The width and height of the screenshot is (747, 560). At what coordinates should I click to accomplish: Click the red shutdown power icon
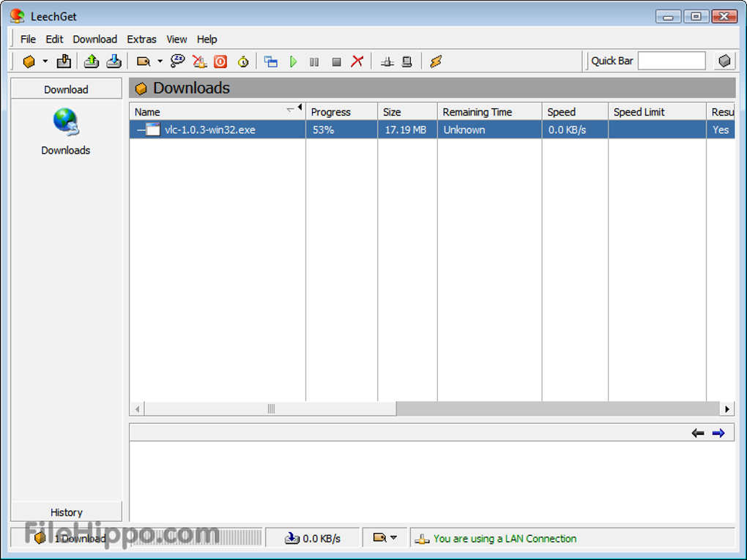[220, 61]
